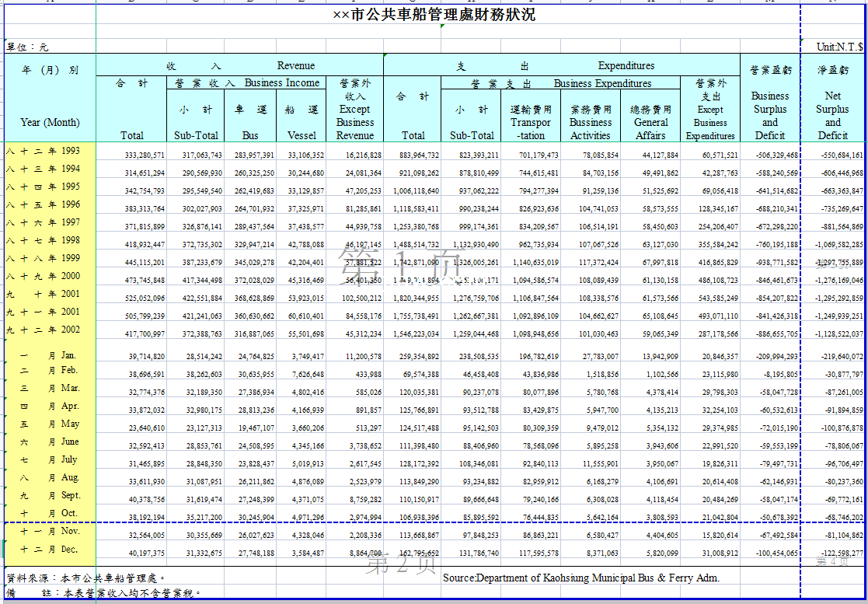Click the Year (Month) header cell
The image size is (868, 604).
point(50,122)
